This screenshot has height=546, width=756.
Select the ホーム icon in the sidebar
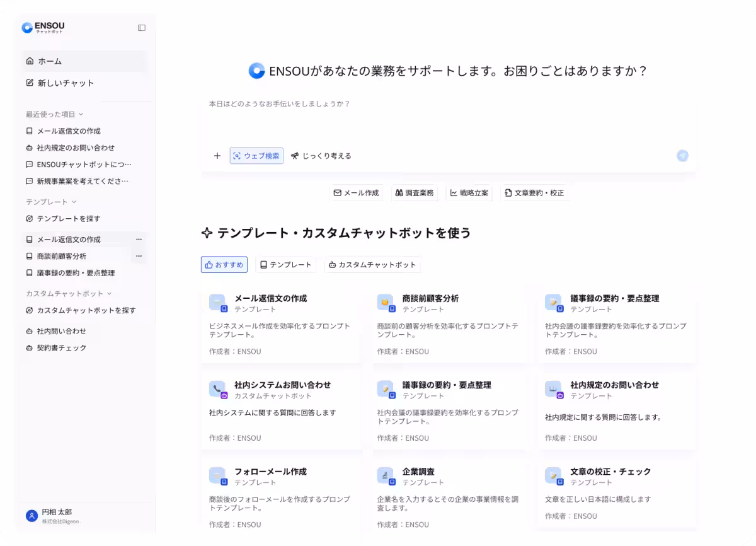30,61
